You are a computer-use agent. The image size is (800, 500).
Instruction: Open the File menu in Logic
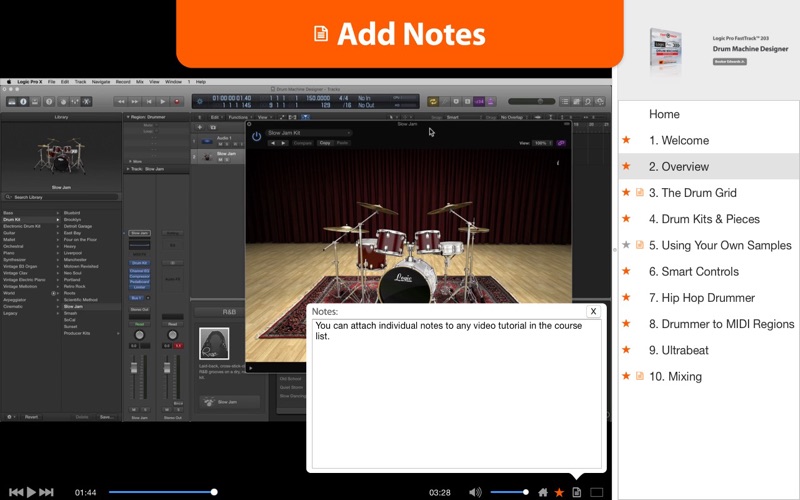pos(52,82)
